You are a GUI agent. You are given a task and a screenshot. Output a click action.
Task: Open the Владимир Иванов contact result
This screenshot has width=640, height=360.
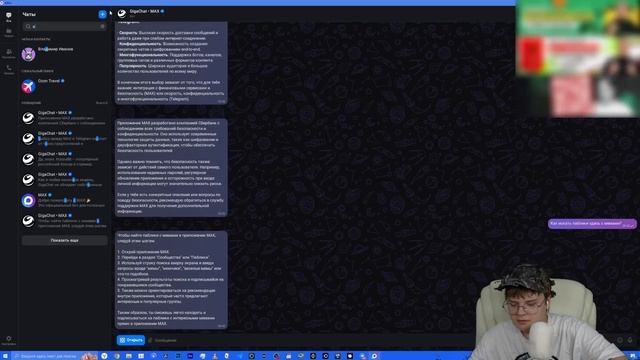coord(64,54)
